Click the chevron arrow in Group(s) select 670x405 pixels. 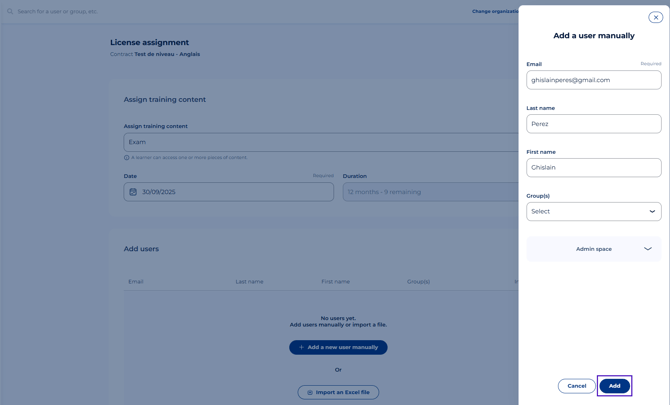pos(652,212)
